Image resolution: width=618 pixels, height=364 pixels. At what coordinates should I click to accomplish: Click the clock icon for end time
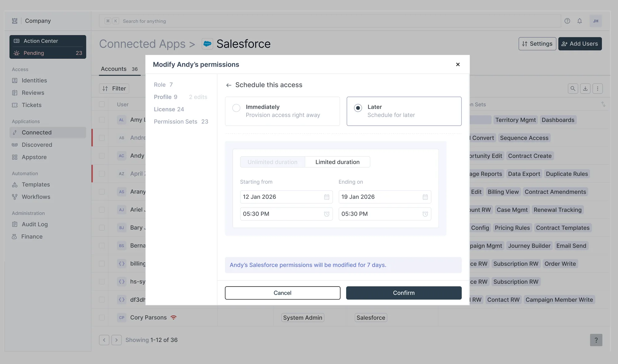tap(425, 214)
